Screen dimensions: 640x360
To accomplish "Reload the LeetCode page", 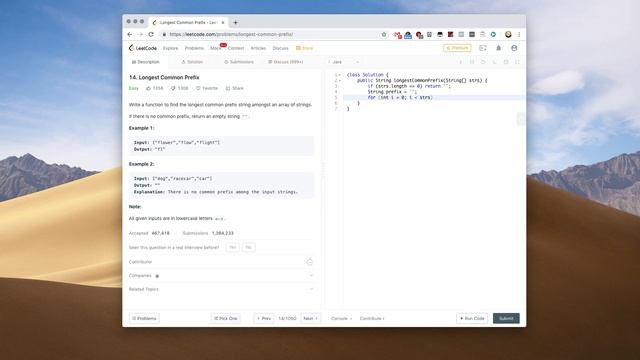I will coord(151,35).
